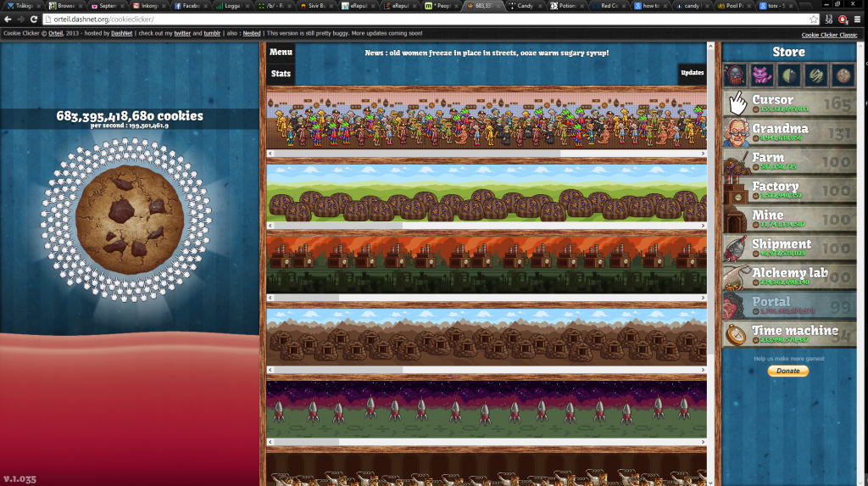This screenshot has width=868, height=486.
Task: Switch to the Red C browser tab
Action: tap(609, 6)
